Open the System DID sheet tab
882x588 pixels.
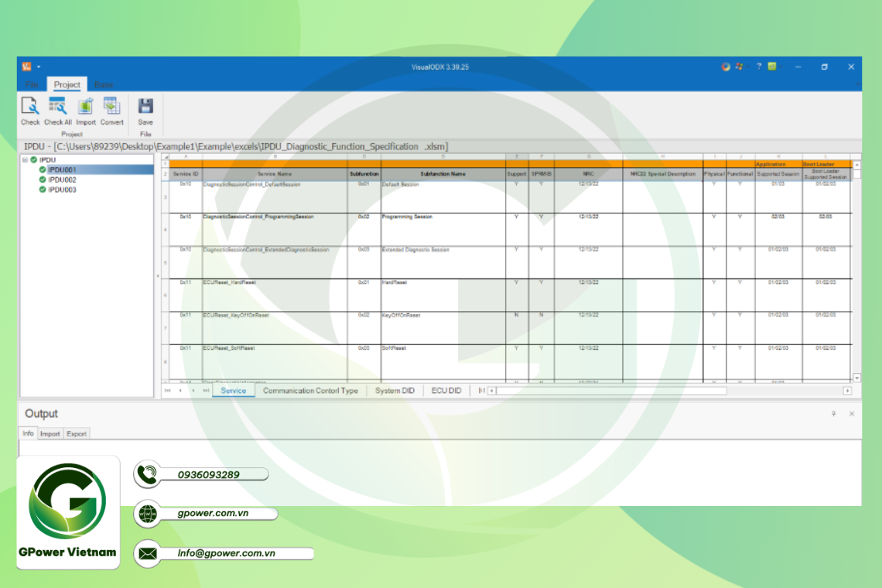[395, 391]
